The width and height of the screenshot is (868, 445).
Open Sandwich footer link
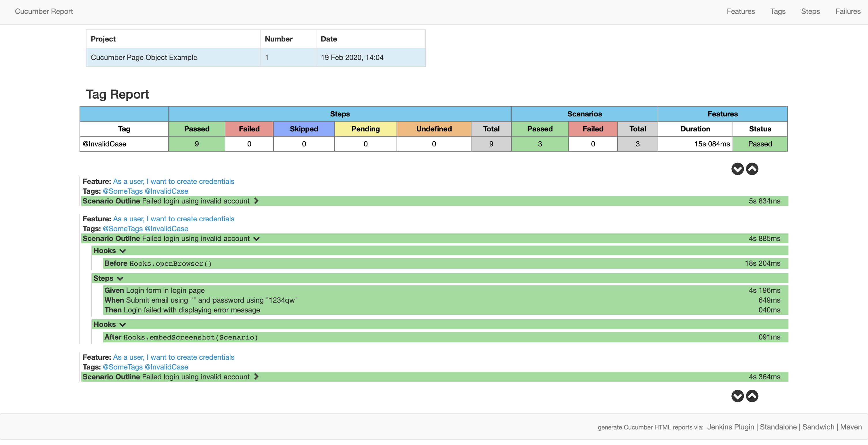pos(818,427)
